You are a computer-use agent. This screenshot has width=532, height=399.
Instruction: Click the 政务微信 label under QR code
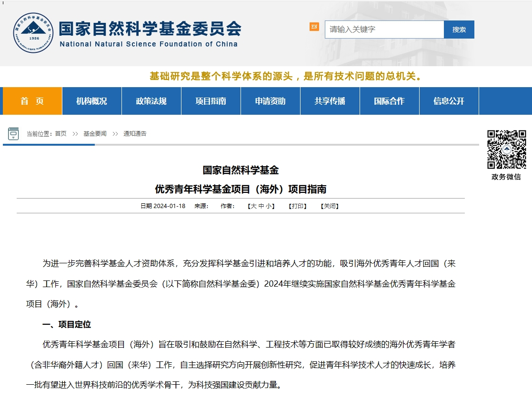point(506,177)
